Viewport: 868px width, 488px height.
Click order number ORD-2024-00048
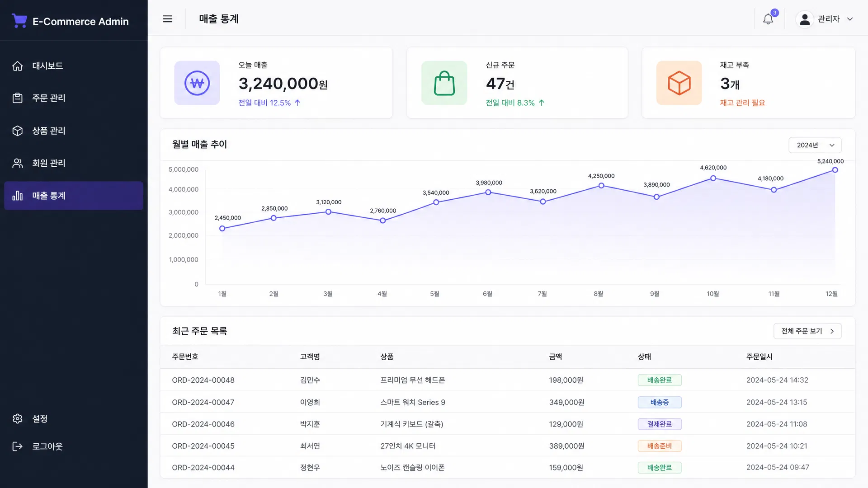point(203,380)
